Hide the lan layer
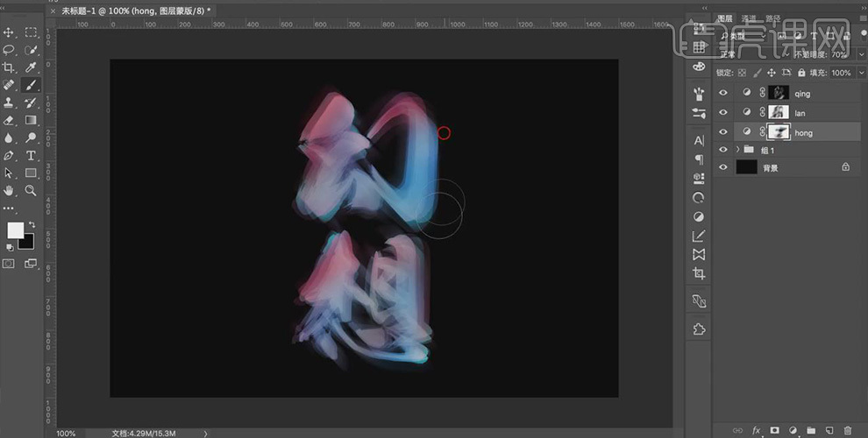The image size is (868, 438). 723,112
